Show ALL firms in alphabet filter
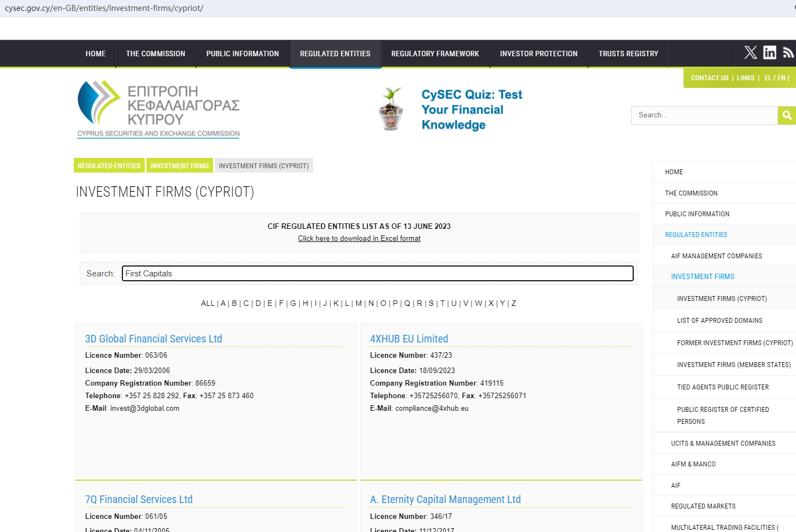Screen dimensions: 796x532 click(x=208, y=303)
